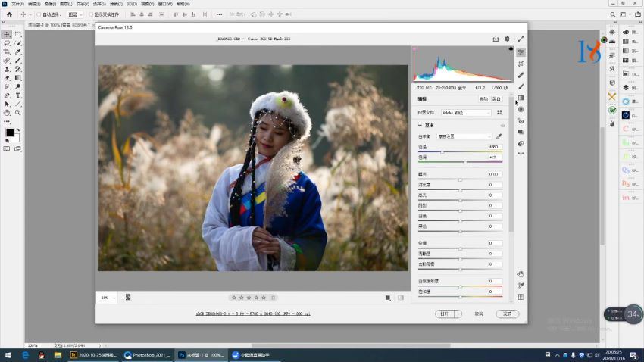The height and width of the screenshot is (362, 644).
Task: Select the Red Eye removal tool
Action: (521, 121)
